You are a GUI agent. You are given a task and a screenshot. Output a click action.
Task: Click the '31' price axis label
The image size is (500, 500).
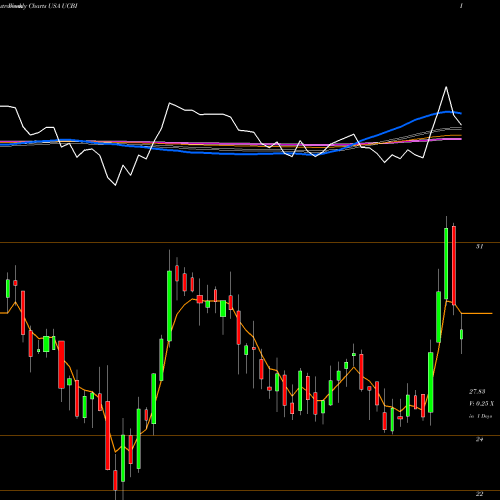pyautogui.click(x=479, y=247)
